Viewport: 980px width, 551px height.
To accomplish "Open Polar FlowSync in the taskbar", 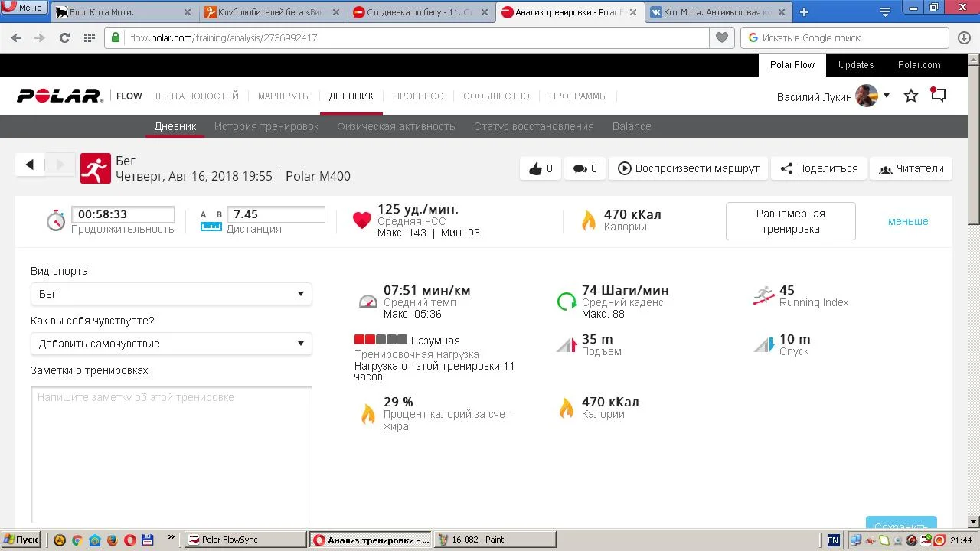I will tap(245, 540).
